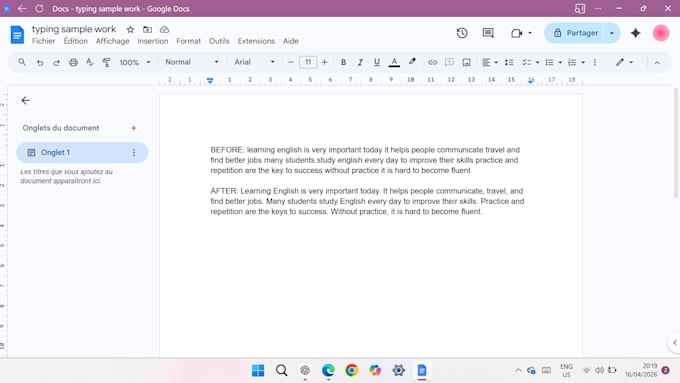
Task: Open Google Chrome from taskbar
Action: (352, 370)
